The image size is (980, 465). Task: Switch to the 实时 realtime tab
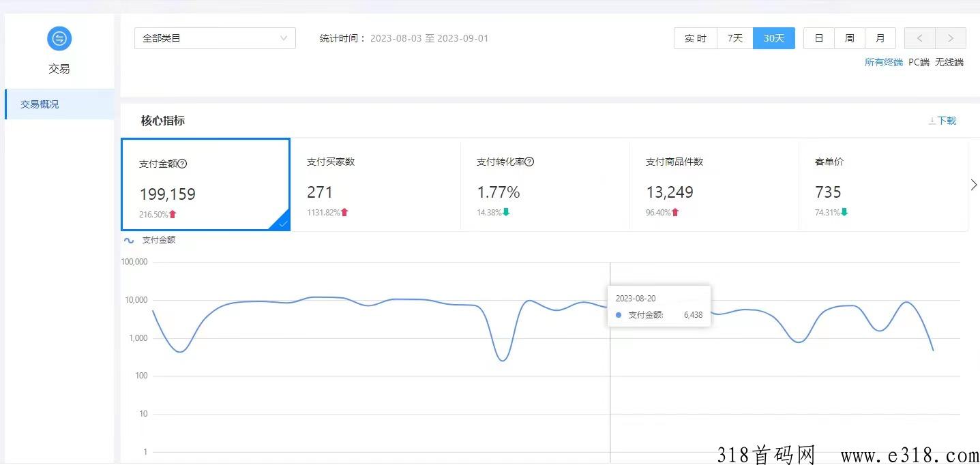click(x=695, y=38)
